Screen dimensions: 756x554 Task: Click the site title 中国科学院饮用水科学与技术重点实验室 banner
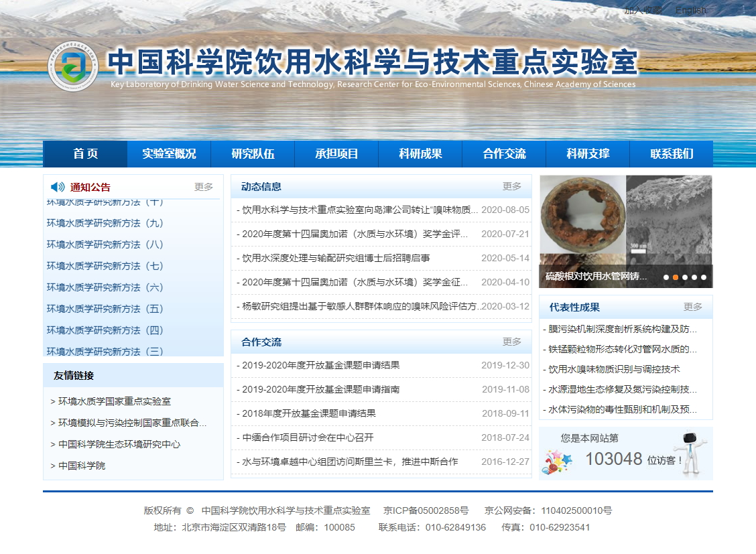click(x=372, y=62)
